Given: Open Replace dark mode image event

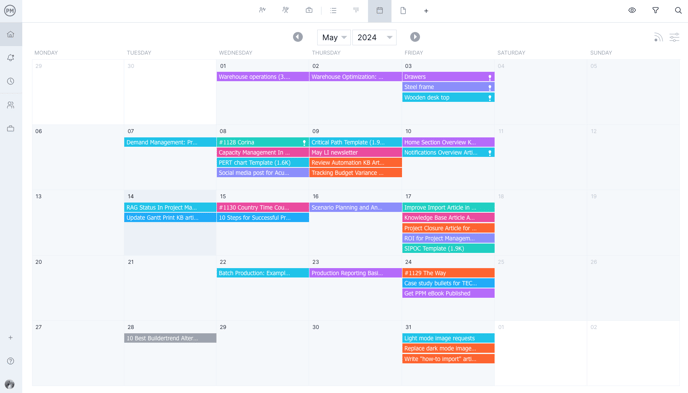Looking at the screenshot, I should tap(448, 349).
